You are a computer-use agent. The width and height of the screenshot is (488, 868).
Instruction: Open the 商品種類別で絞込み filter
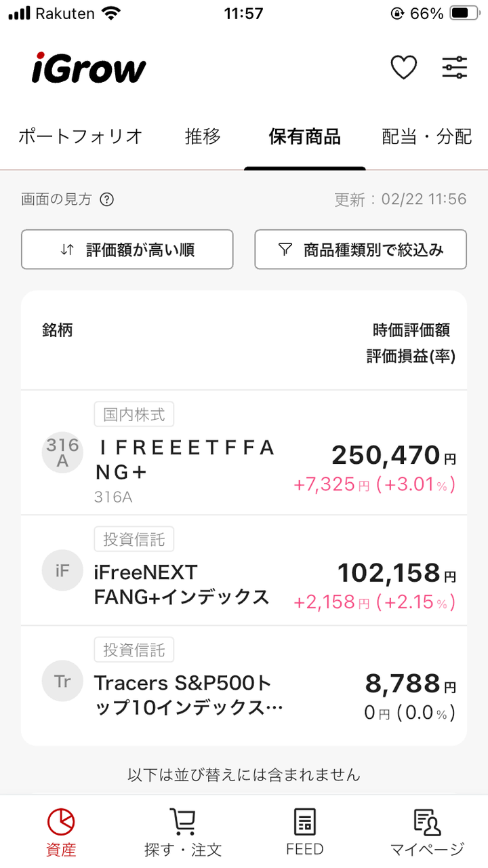point(361,250)
